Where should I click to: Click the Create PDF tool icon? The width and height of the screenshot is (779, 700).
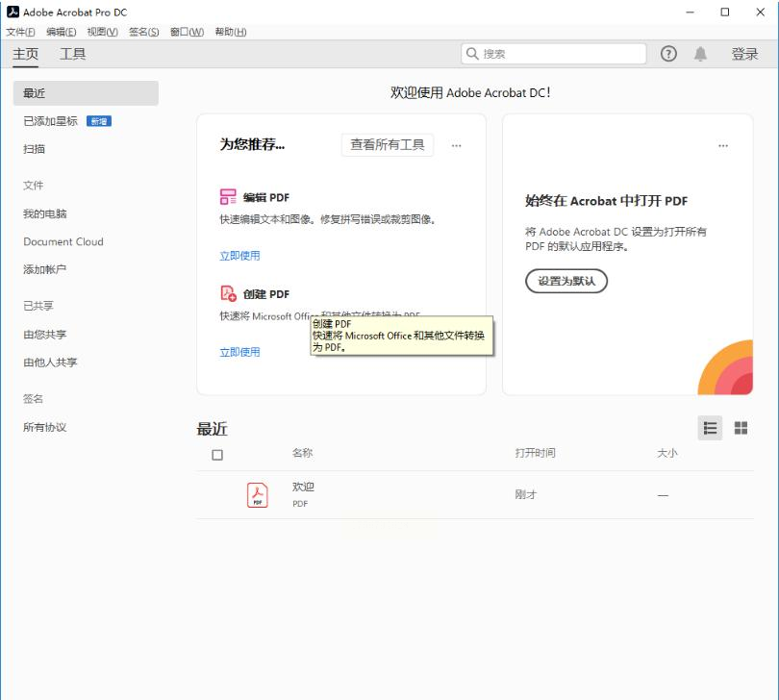click(x=228, y=293)
